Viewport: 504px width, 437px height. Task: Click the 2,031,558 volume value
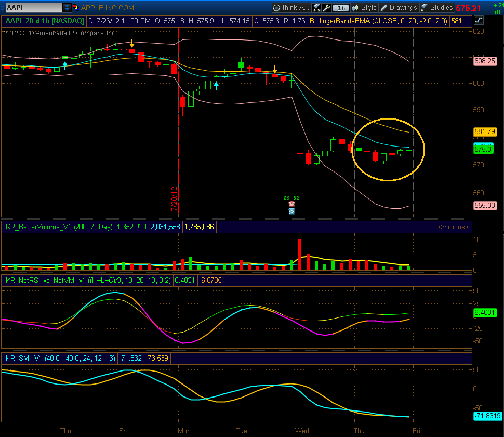pyautogui.click(x=165, y=227)
